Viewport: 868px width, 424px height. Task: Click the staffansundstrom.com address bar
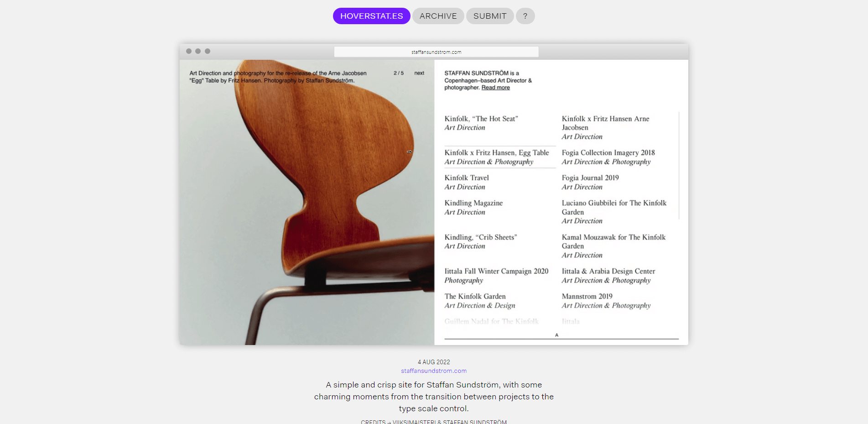coord(436,52)
